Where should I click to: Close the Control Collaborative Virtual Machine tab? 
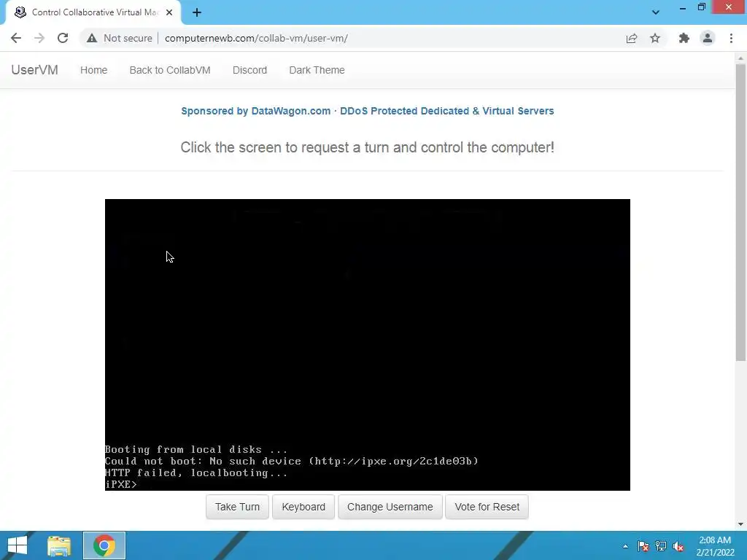[x=169, y=12]
